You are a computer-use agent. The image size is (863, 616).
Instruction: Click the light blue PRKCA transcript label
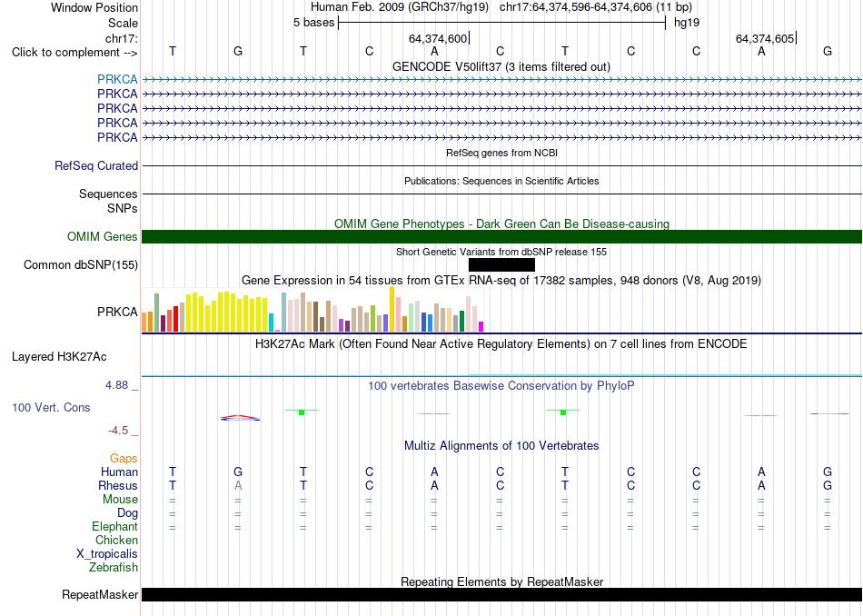[x=117, y=79]
